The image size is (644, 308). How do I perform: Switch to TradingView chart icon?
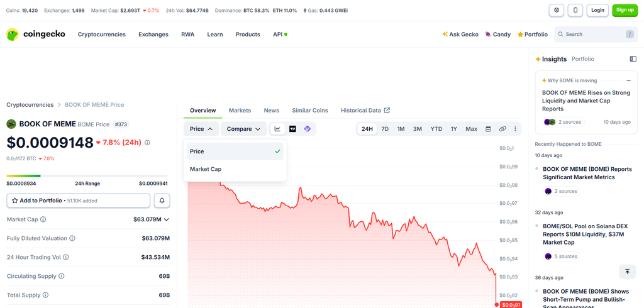[292, 129]
